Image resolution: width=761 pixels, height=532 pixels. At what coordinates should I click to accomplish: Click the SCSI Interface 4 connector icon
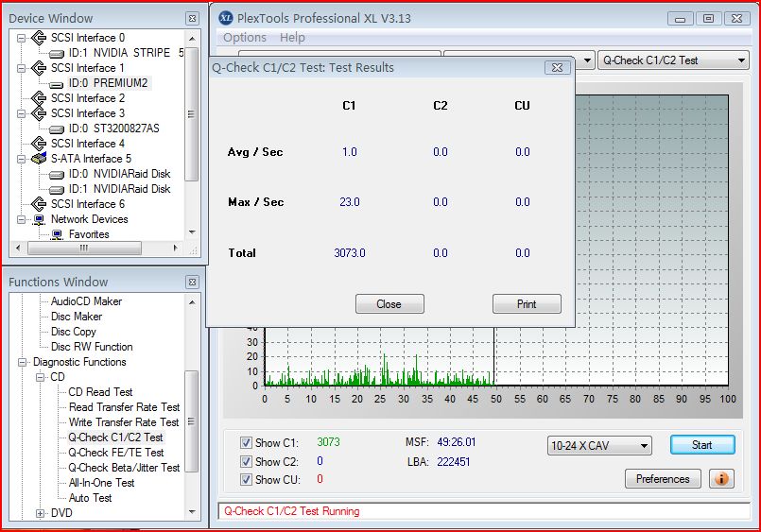[39, 144]
